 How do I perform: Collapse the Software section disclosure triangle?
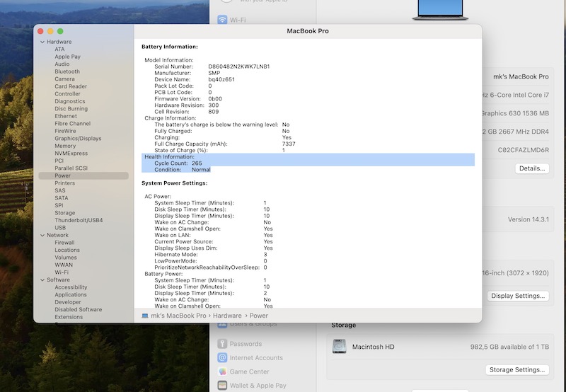[x=42, y=280]
